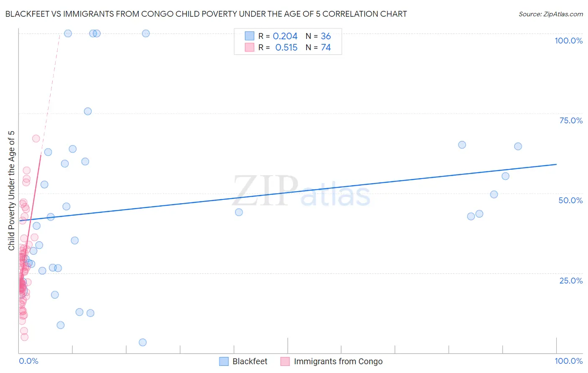Select the Immigrants from Congo legend label
The width and height of the screenshot is (588, 373).
(x=338, y=361)
